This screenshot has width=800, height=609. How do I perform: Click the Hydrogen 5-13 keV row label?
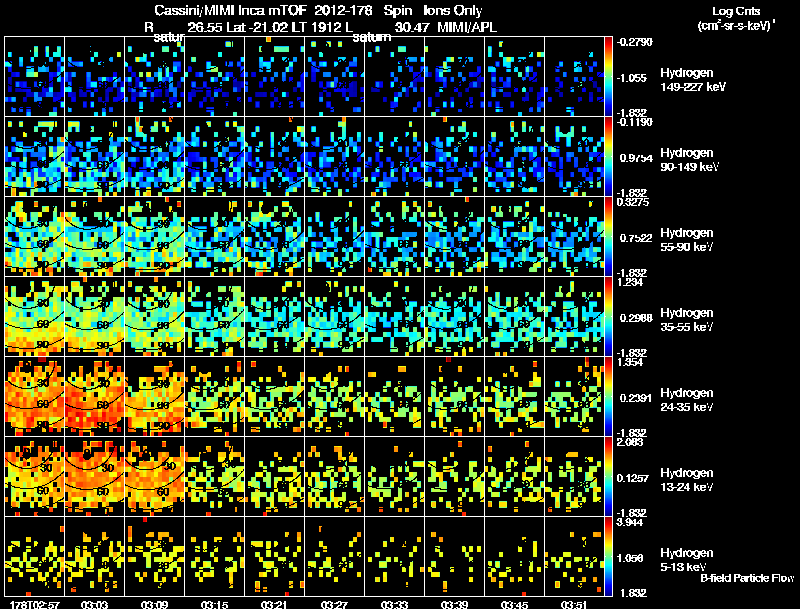coord(686,560)
